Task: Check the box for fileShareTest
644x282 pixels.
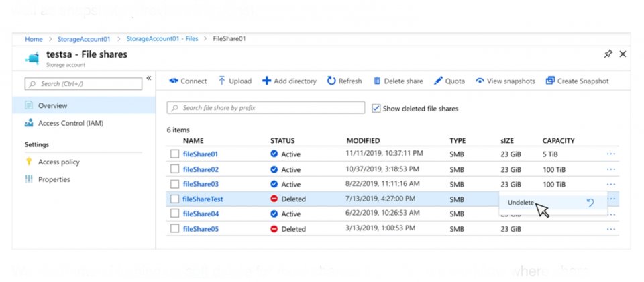Action: pyautogui.click(x=174, y=199)
